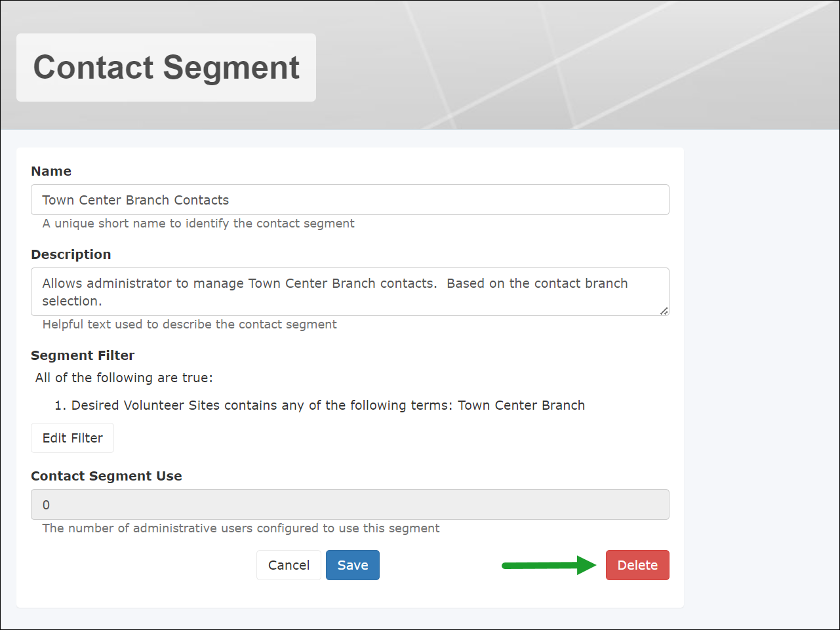Click the Cancel button
This screenshot has width=840, height=630.
tap(289, 564)
